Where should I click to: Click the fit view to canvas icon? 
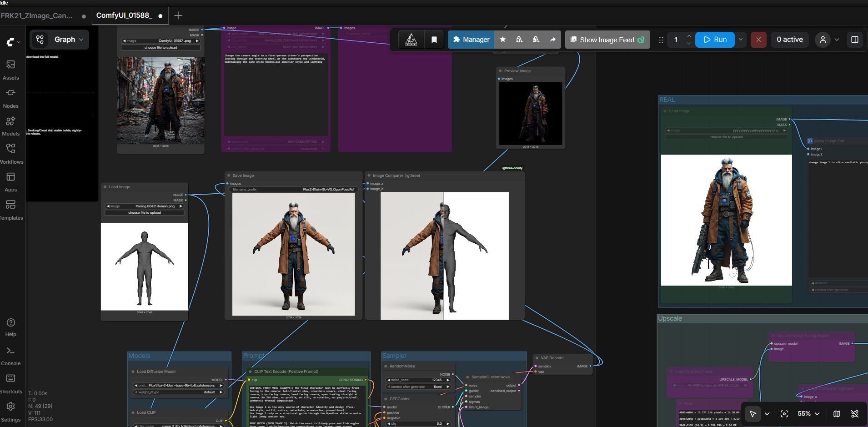coord(784,413)
